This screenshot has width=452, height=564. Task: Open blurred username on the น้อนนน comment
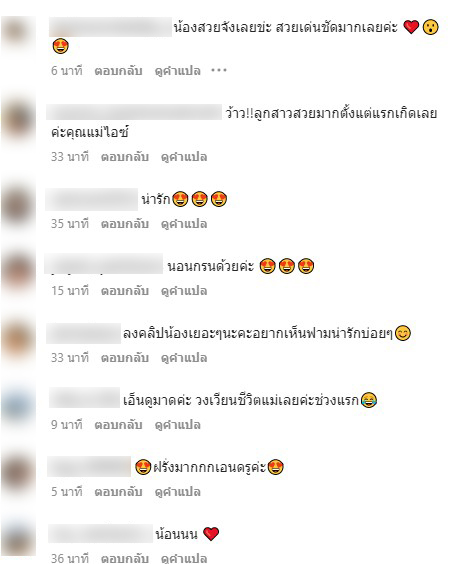[101, 534]
